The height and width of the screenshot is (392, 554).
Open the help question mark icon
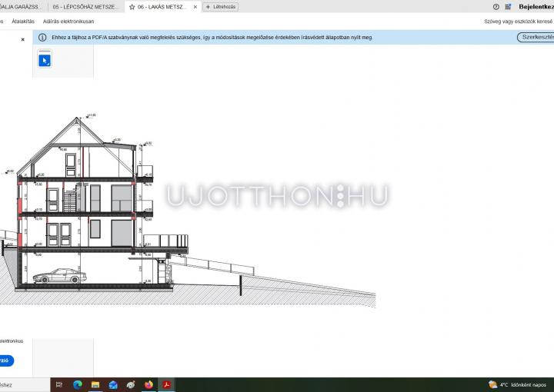pos(496,7)
